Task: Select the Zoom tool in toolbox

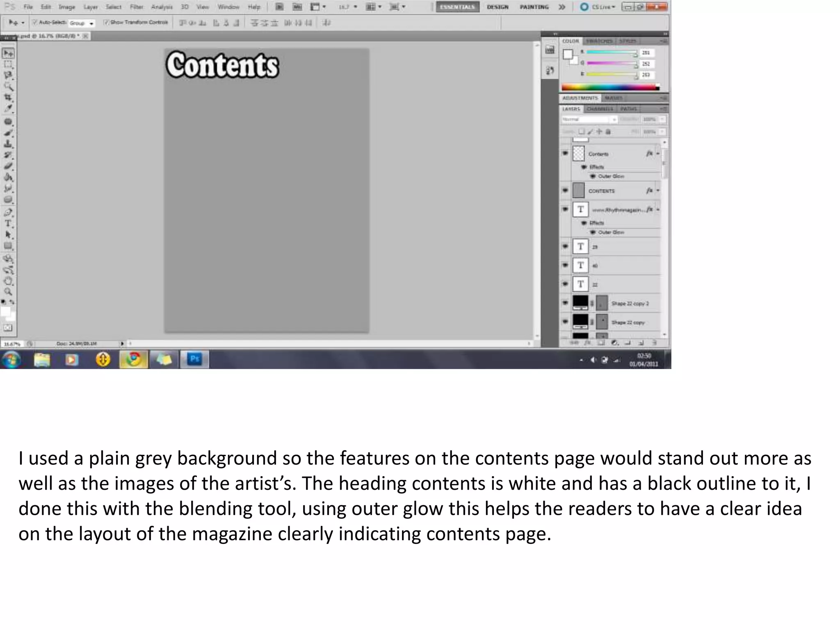Action: [8, 292]
